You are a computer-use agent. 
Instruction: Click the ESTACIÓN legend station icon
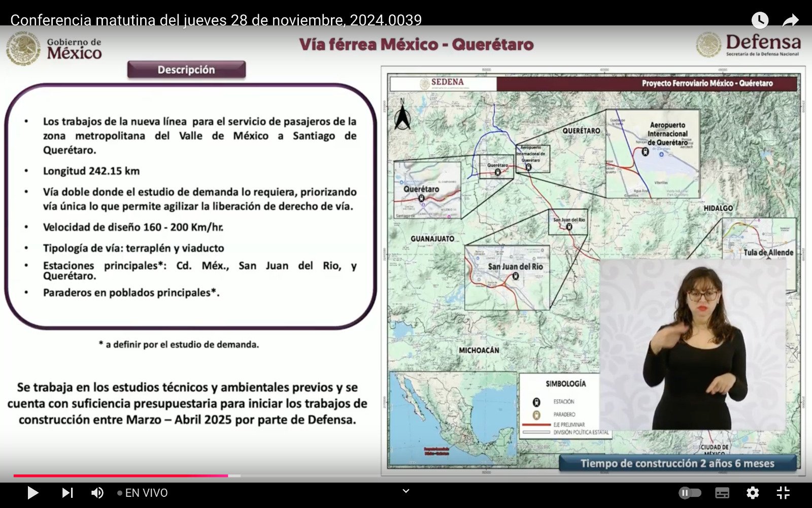tap(536, 402)
